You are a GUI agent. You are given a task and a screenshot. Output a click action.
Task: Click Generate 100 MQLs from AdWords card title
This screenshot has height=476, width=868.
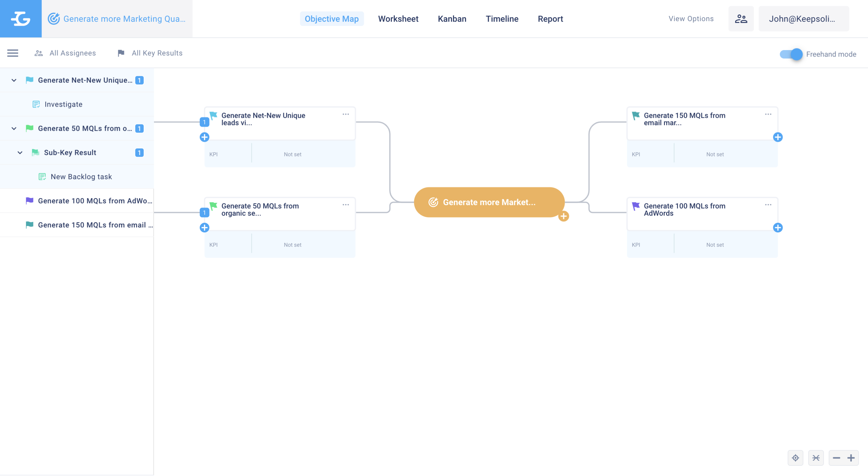coord(684,210)
